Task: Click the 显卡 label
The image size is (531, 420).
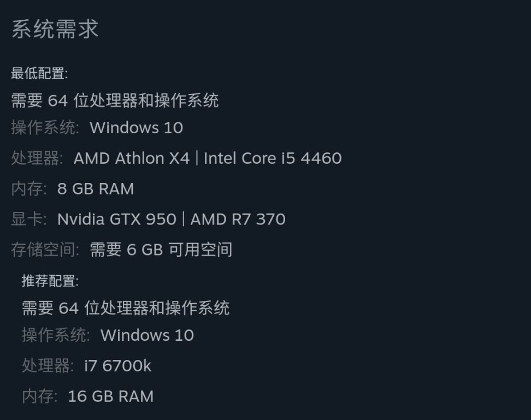Action: (x=28, y=220)
